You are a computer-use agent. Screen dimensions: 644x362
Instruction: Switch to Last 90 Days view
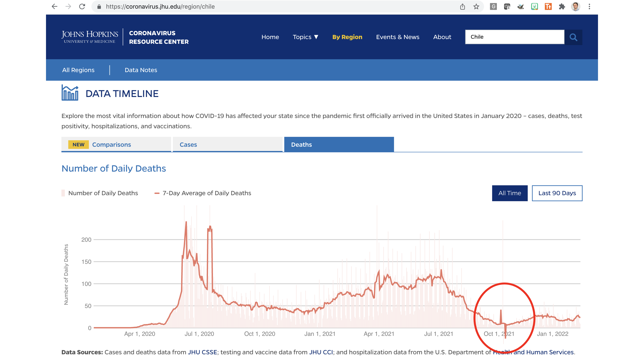point(557,193)
